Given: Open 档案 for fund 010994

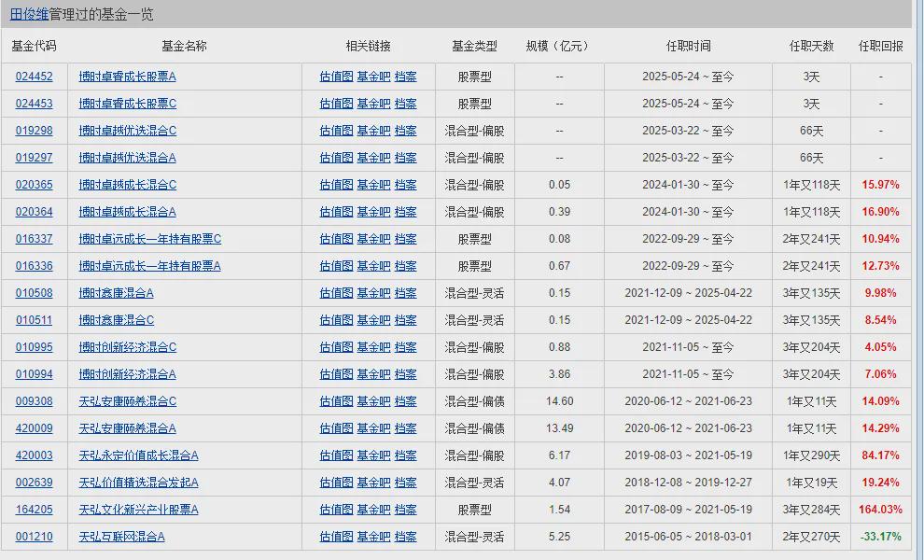Looking at the screenshot, I should pyautogui.click(x=405, y=374).
